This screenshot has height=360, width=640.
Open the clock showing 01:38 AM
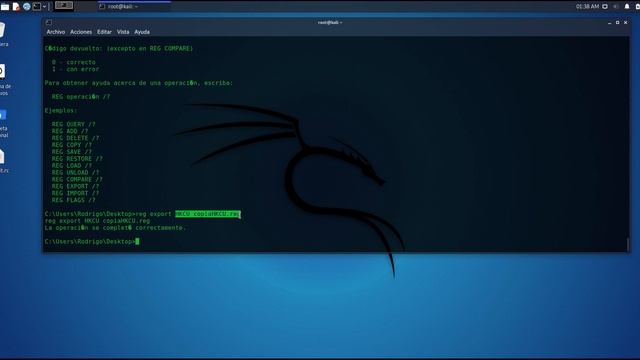pyautogui.click(x=587, y=7)
